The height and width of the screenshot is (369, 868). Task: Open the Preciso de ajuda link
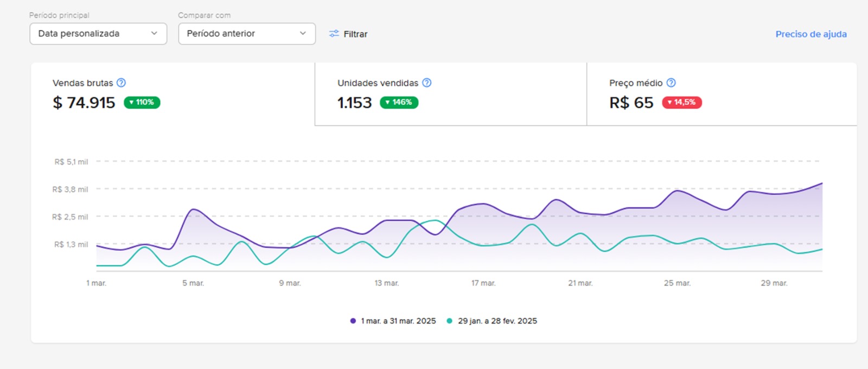point(811,34)
